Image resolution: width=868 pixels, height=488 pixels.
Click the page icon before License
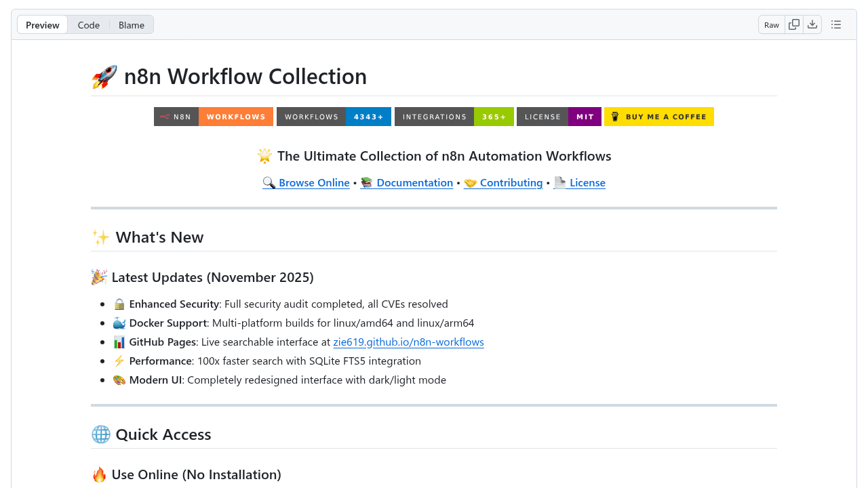559,182
